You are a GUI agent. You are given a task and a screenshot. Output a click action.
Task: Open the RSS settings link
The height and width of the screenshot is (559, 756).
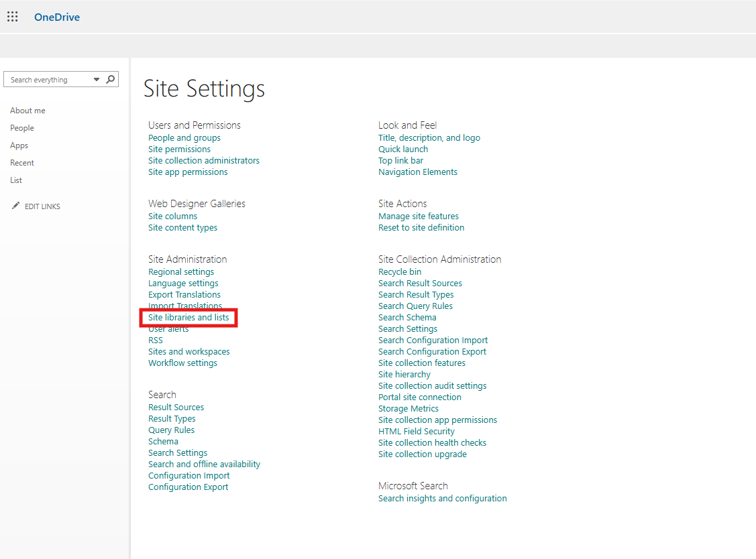click(156, 340)
